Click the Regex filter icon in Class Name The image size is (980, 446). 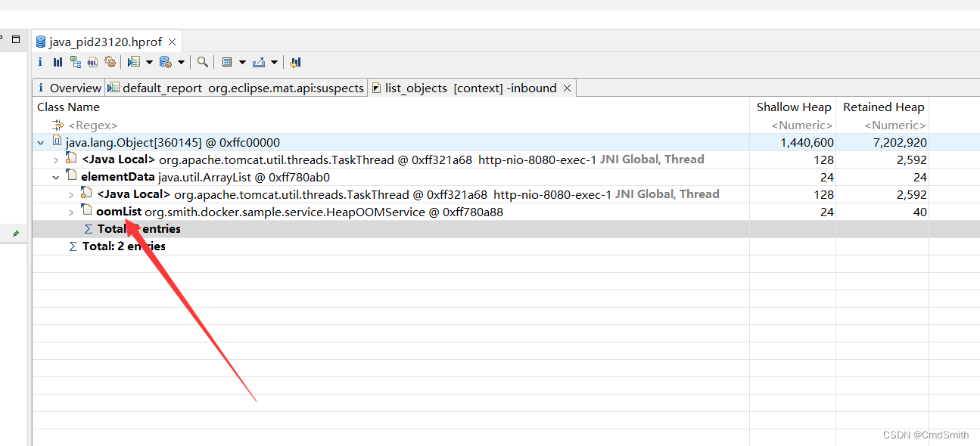(x=59, y=125)
